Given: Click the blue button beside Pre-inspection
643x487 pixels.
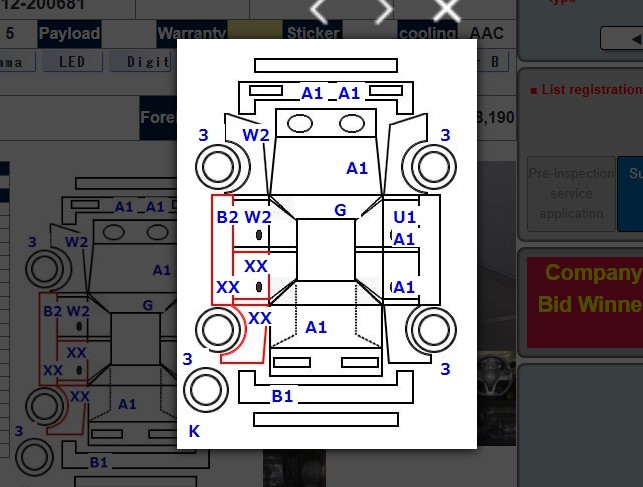Looking at the screenshot, I should (x=630, y=193).
